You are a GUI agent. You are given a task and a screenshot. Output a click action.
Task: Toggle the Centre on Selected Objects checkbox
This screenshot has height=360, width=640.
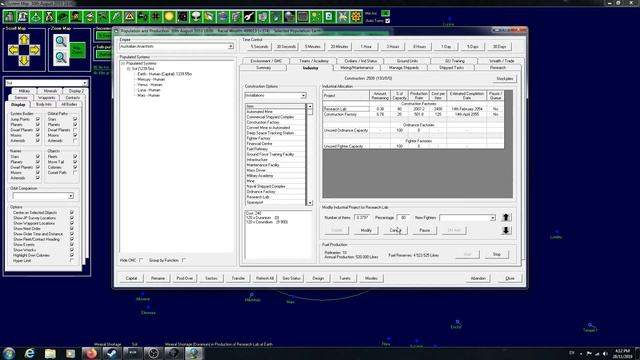(x=72, y=213)
